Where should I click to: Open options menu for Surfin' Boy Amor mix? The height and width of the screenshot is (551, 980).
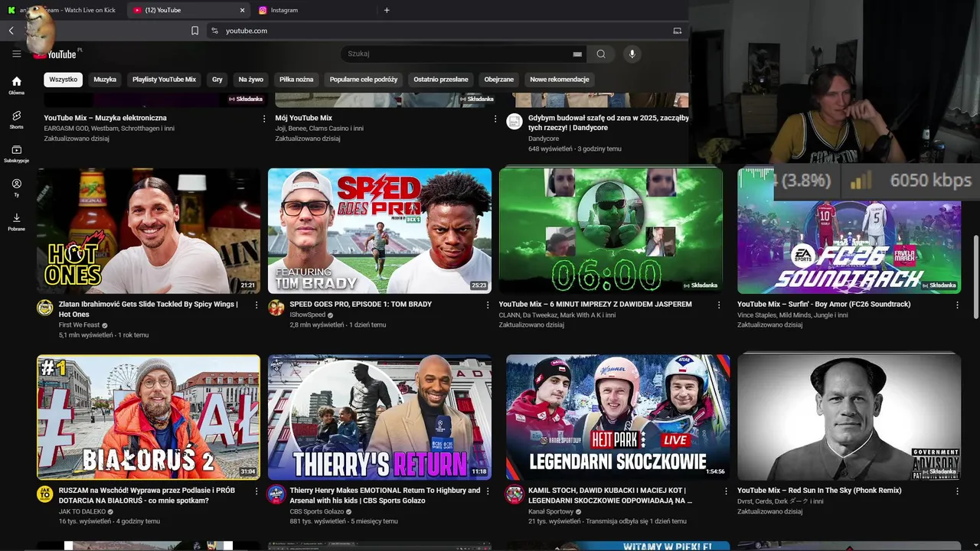pos(957,305)
